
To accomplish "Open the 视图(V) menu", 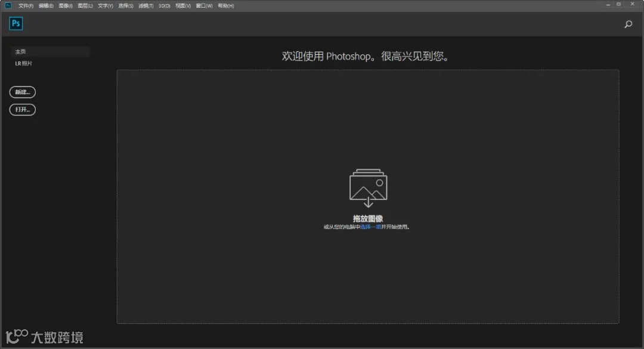I will 183,6.
